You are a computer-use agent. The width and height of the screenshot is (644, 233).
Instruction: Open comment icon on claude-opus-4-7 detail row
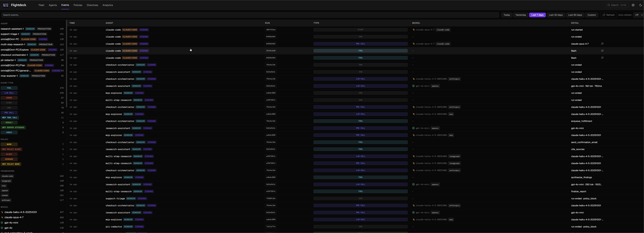pyautogui.click(x=602, y=44)
